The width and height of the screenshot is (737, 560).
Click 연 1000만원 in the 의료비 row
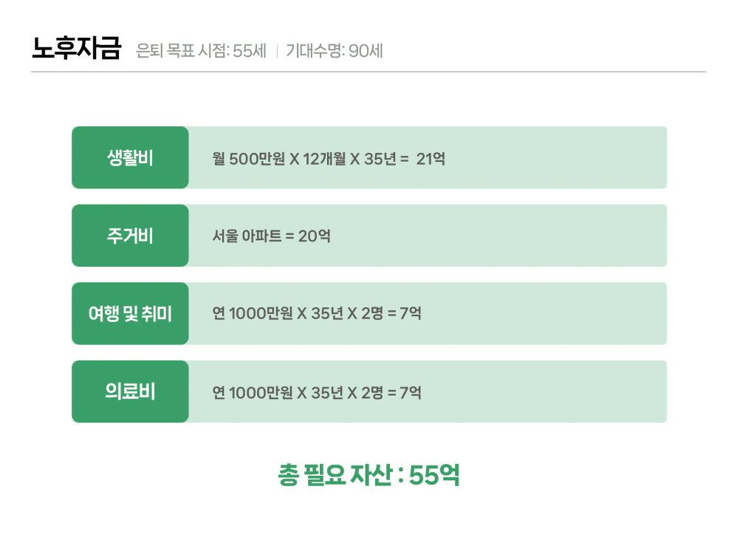(x=252, y=392)
